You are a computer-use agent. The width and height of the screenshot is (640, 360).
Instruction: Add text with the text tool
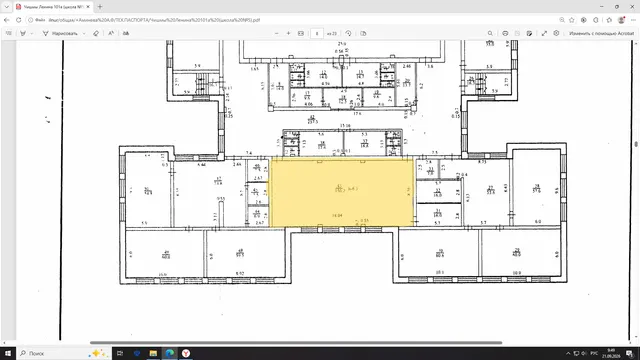126,33
